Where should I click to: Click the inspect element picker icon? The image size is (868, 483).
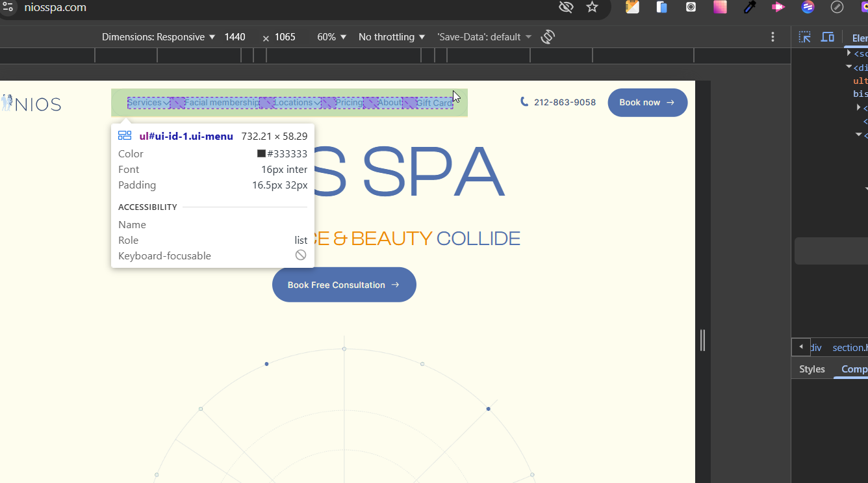click(x=804, y=37)
